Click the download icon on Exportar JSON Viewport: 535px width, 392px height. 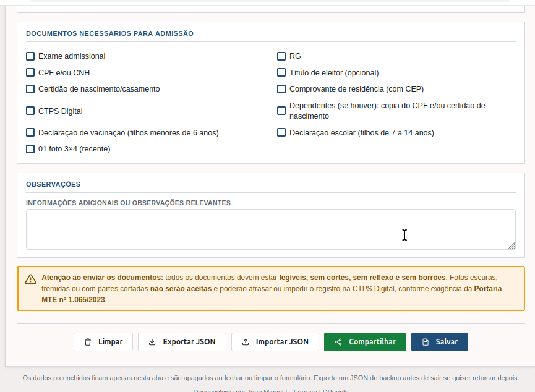[152, 342]
